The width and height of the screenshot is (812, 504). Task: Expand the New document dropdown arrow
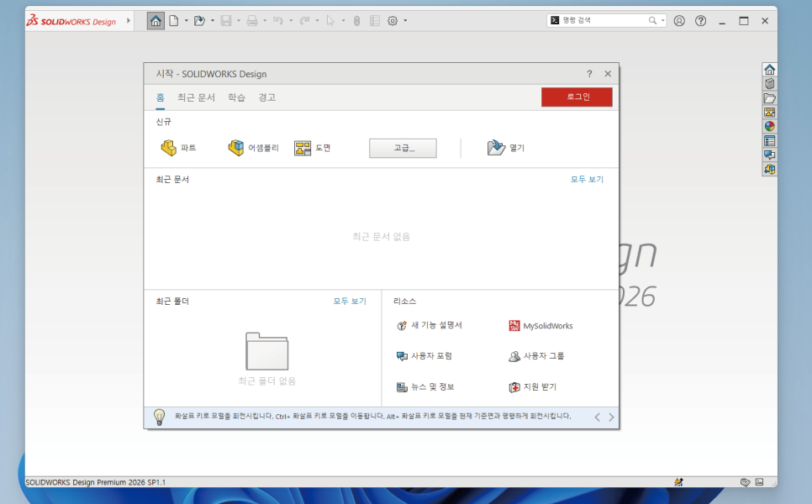187,21
